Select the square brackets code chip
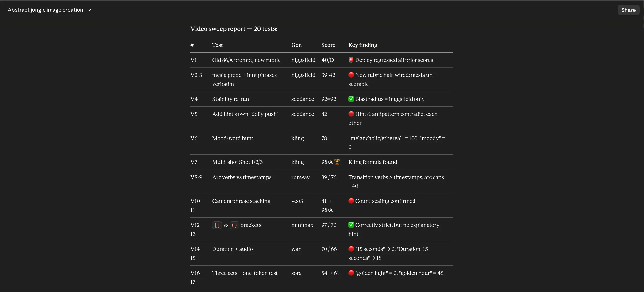The width and height of the screenshot is (644, 292). [217, 225]
